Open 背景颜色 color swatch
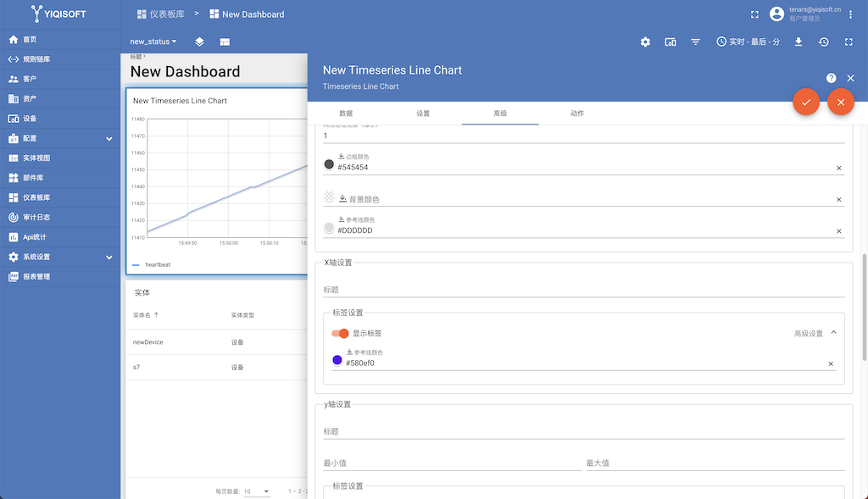The image size is (868, 499). [x=329, y=197]
